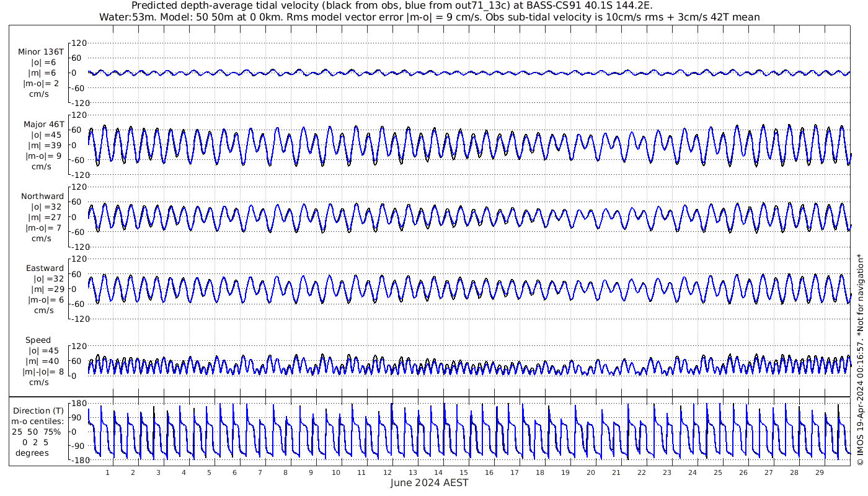Click the 'Northward' panel label
This screenshot has width=868, height=496.
(x=42, y=196)
